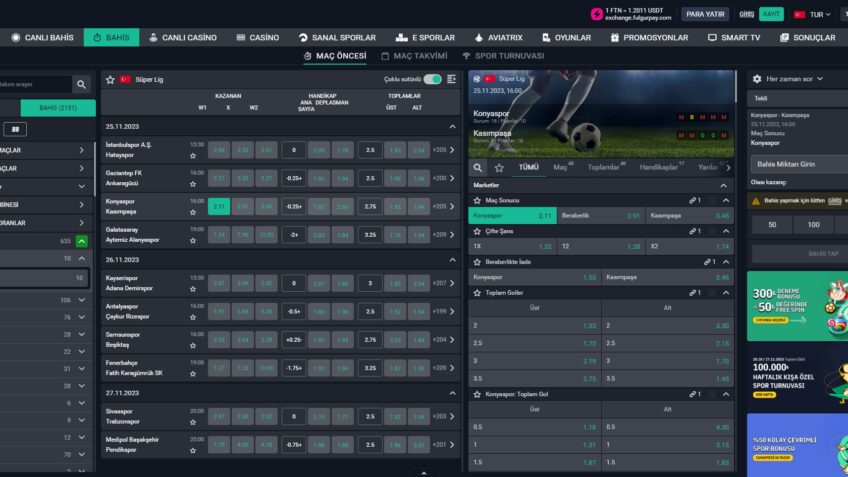Screen dimensions: 848x477
Task: Click the search magnifier in left sidebar
Action: click(81, 85)
